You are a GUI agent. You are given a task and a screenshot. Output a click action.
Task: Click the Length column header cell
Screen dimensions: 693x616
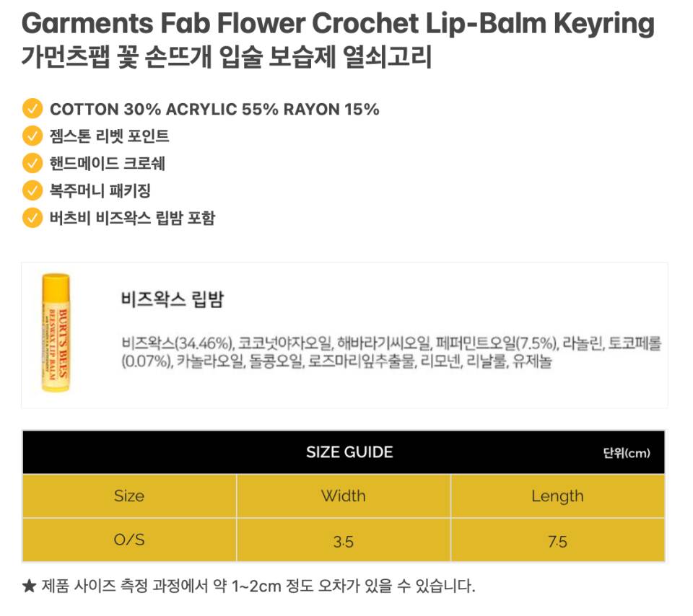coord(557,496)
